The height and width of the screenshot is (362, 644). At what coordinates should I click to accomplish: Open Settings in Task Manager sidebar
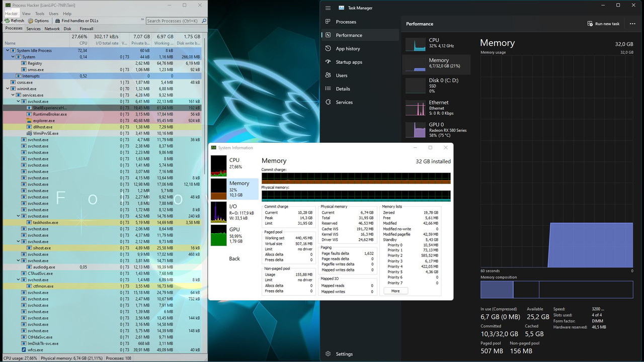pyautogui.click(x=360, y=354)
